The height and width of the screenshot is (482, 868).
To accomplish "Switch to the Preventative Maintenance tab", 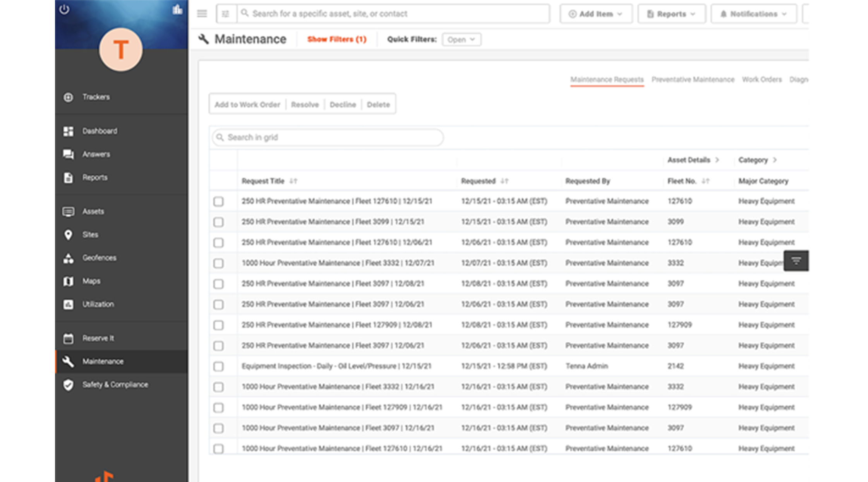I will 693,79.
